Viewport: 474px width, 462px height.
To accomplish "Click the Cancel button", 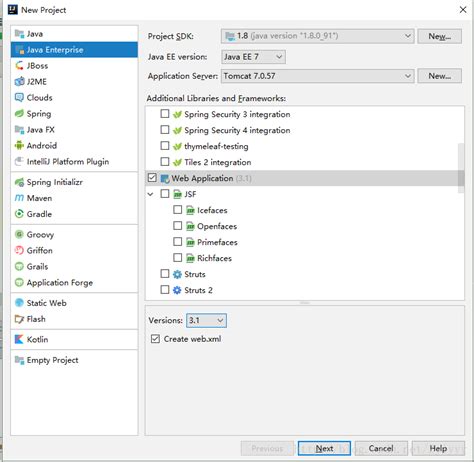I will pos(381,449).
